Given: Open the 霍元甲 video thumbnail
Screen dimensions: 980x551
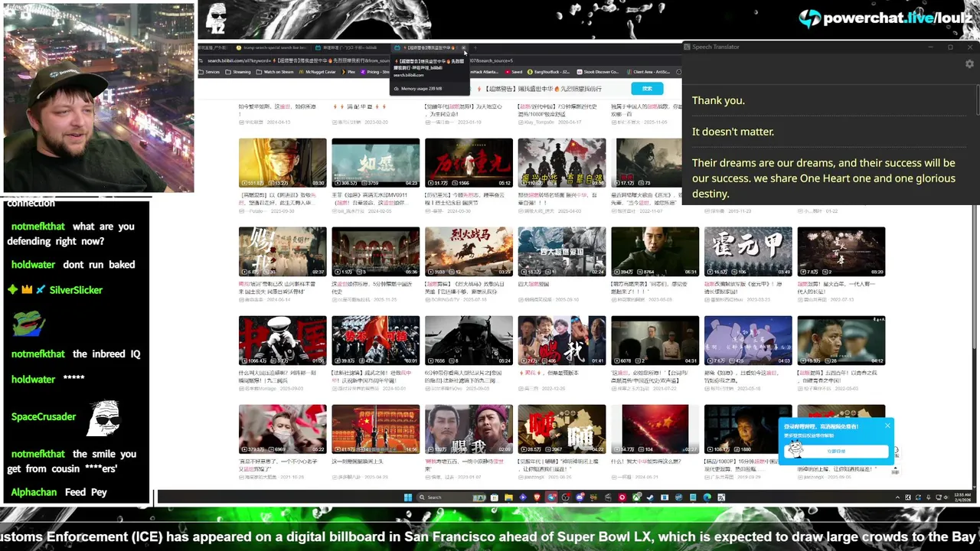Looking at the screenshot, I should coord(748,252).
